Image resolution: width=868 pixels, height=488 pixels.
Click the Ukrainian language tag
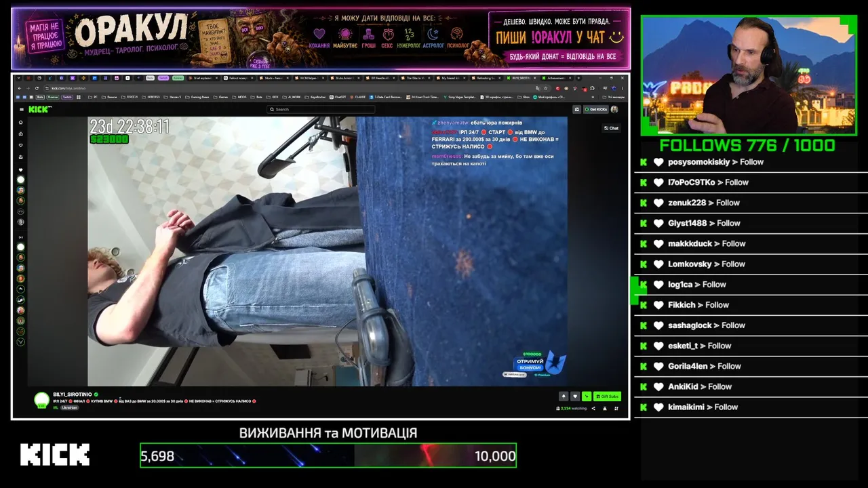click(x=70, y=407)
